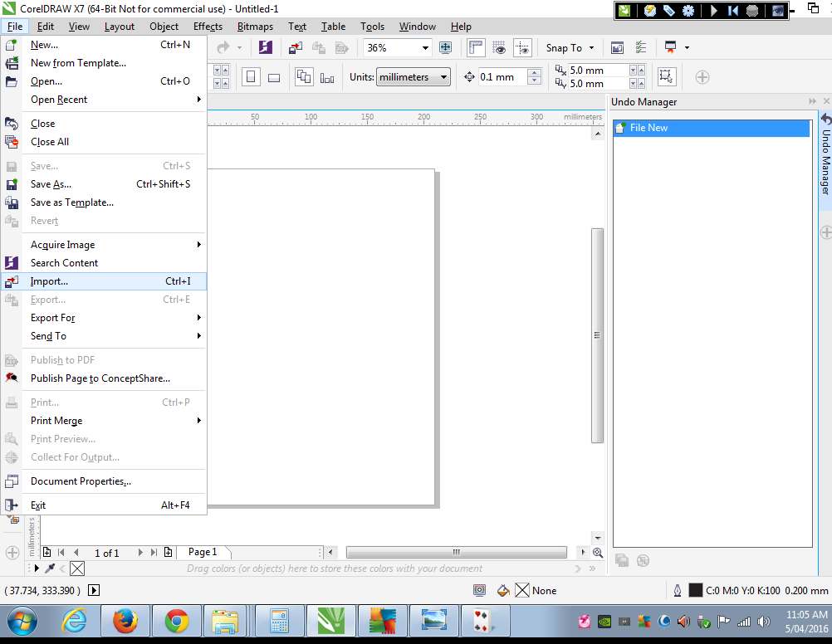
Task: Toggle show rulers button
Action: 476,47
